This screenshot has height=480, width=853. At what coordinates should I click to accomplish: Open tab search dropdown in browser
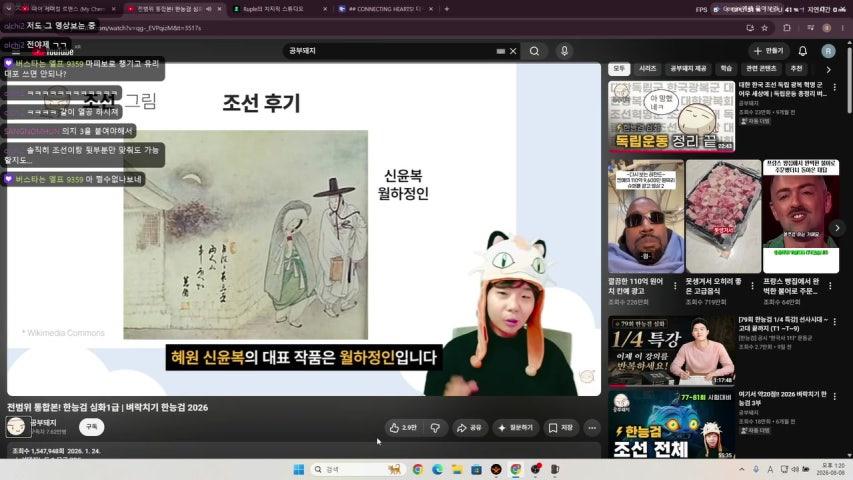8,9
